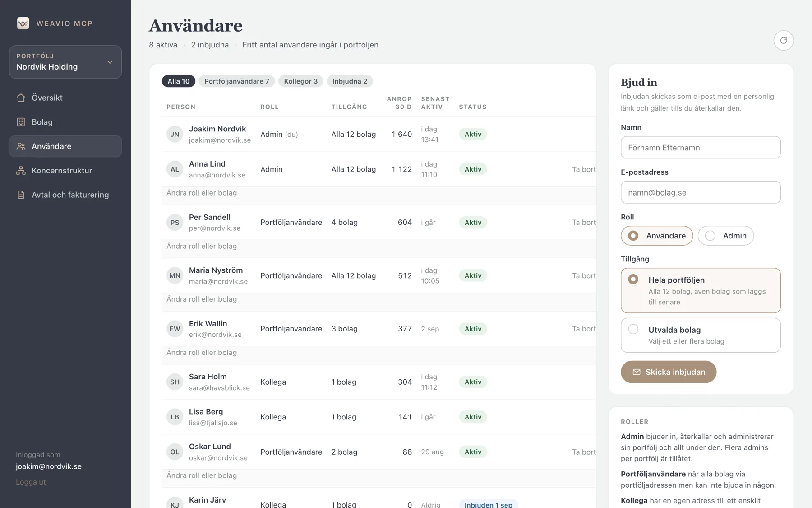Image resolution: width=812 pixels, height=508 pixels.
Task: Switch to Kollegor 3 filter tab
Action: [x=301, y=81]
